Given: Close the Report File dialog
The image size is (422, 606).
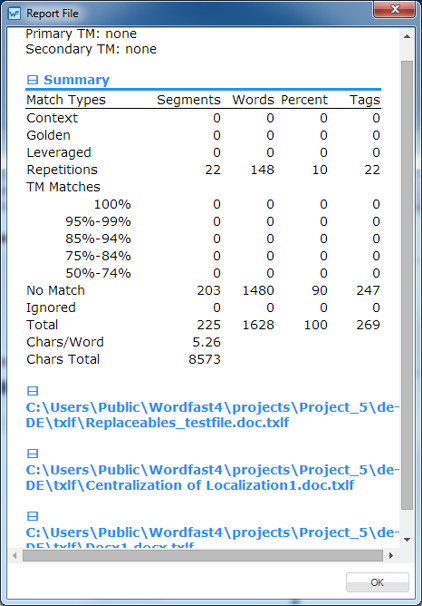Looking at the screenshot, I should (x=395, y=9).
